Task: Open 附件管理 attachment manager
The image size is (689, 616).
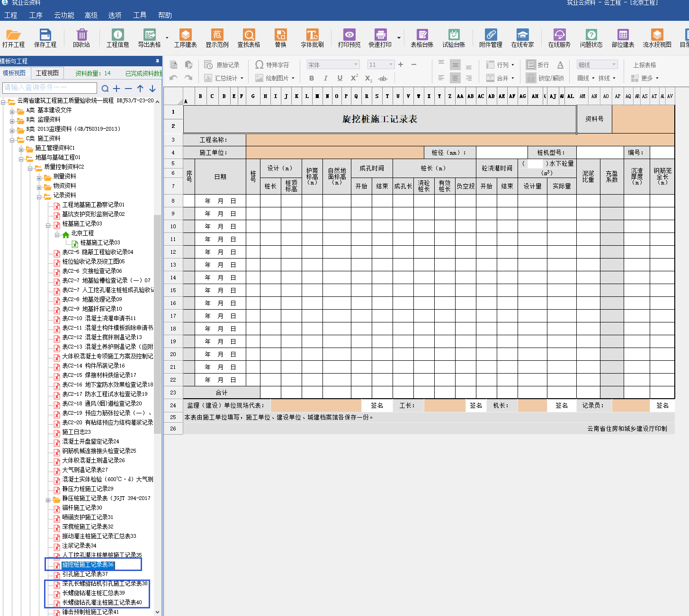Action: 491,38
